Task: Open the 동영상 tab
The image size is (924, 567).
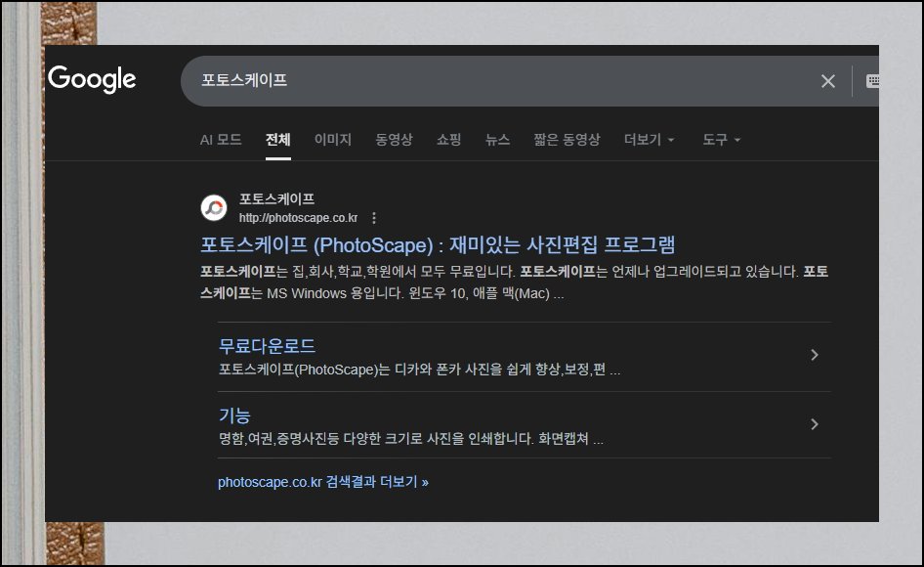Action: point(395,140)
